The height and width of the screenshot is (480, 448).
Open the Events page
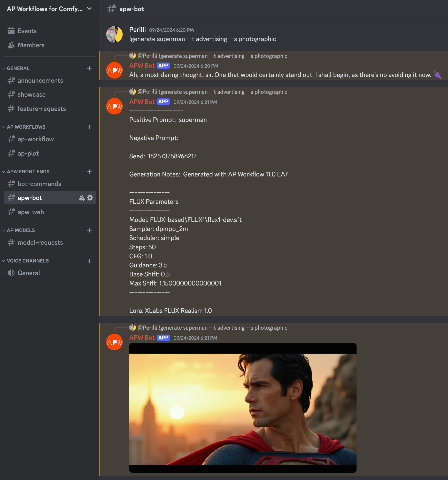(27, 31)
